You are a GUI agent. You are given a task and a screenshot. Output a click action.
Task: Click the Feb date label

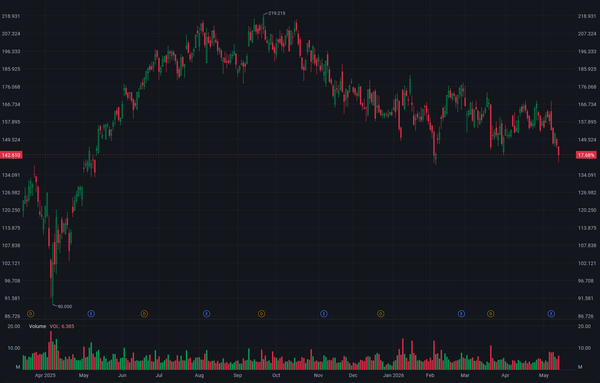[x=430, y=375]
